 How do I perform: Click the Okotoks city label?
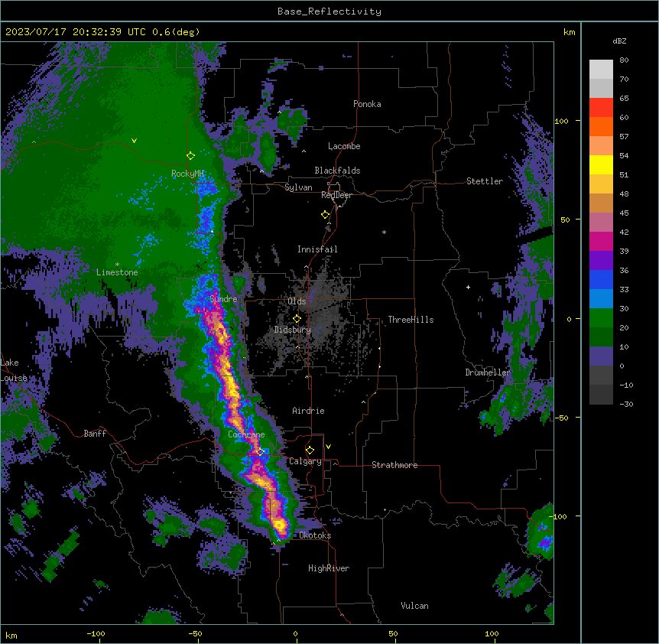315,535
